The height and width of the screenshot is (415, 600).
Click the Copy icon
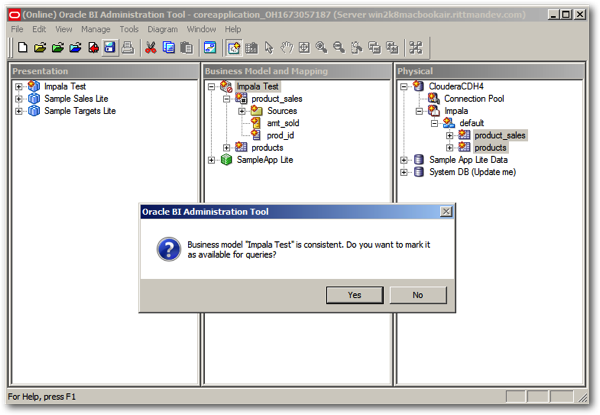(169, 48)
